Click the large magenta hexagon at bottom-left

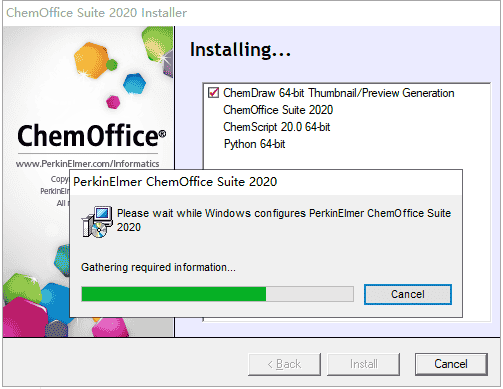pos(25,317)
